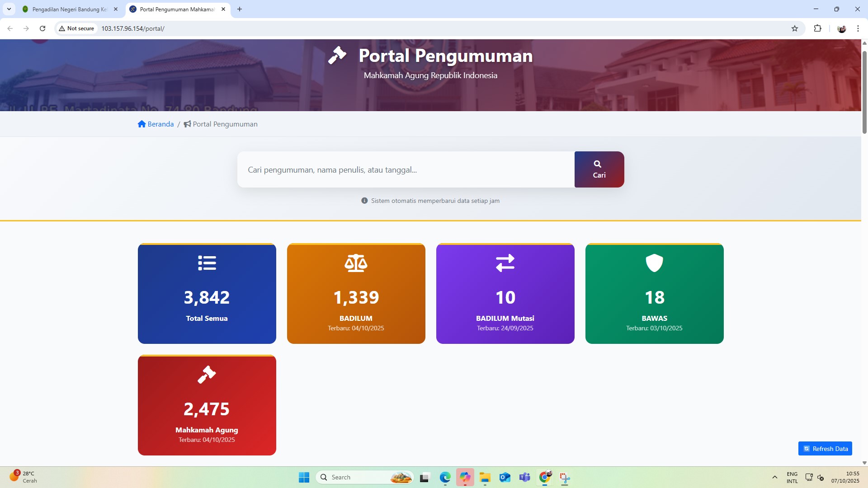Reload the current page
868x488 pixels.
tap(42, 28)
